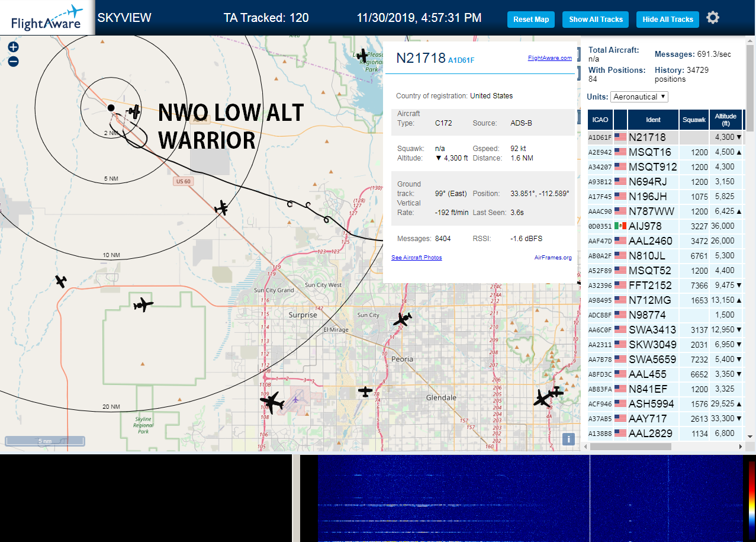756x542 pixels.
Task: Select FFT2152 aircraft row
Action: (x=665, y=286)
